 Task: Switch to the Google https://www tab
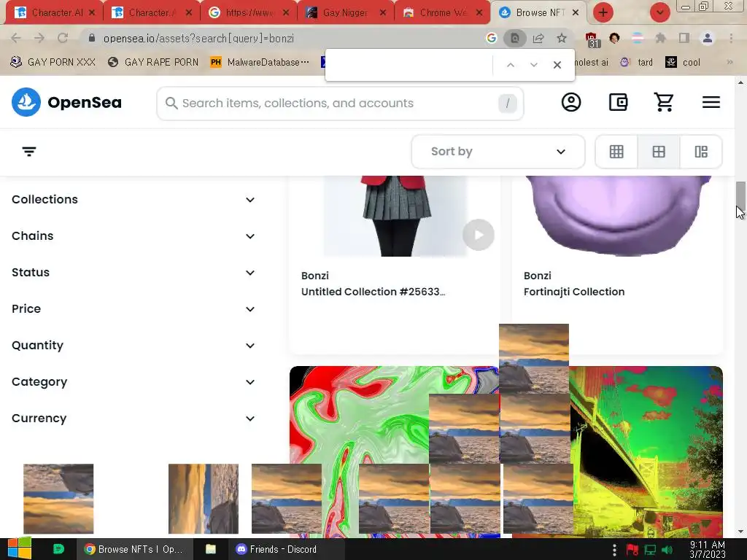249,13
